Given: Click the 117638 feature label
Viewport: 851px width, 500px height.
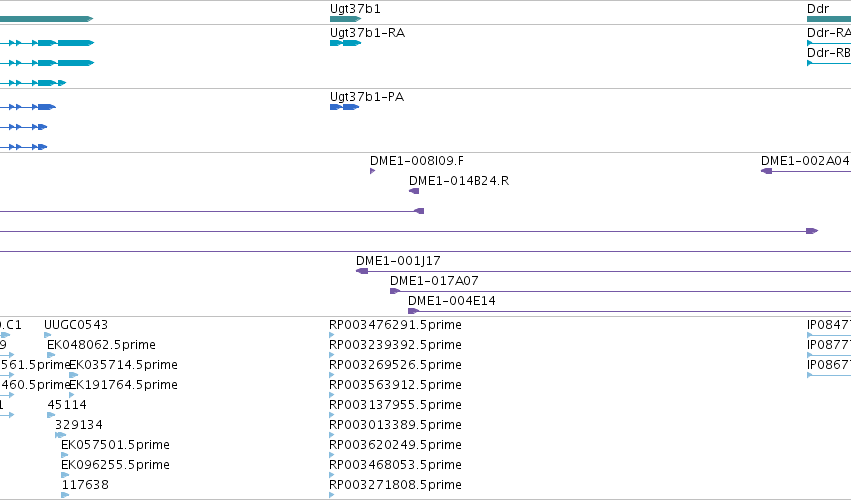Looking at the screenshot, I should click(x=85, y=485).
